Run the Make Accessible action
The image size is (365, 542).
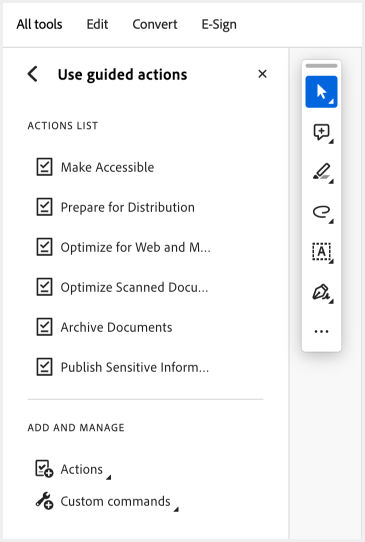(x=96, y=167)
